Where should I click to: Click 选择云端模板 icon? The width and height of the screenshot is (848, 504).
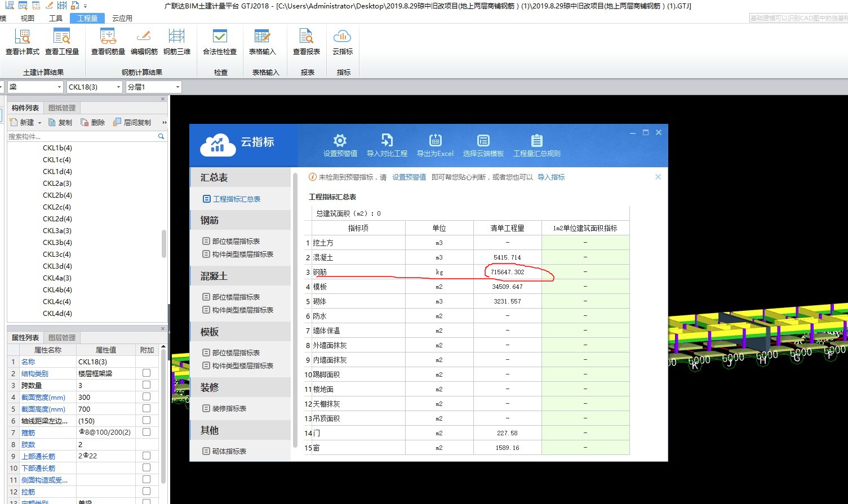click(x=483, y=145)
